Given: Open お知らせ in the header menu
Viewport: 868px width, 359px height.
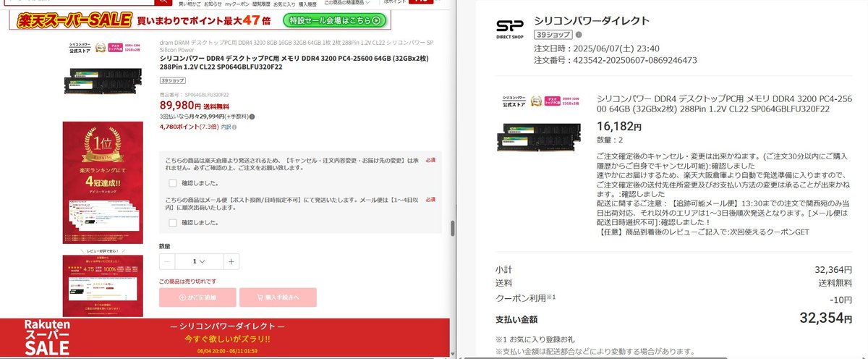Looking at the screenshot, I should click(x=213, y=4).
